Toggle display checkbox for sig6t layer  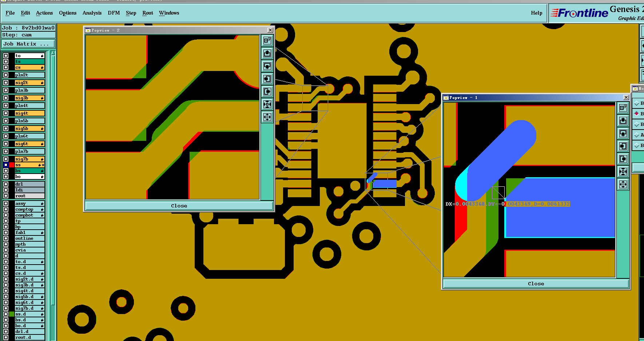[x=6, y=144]
